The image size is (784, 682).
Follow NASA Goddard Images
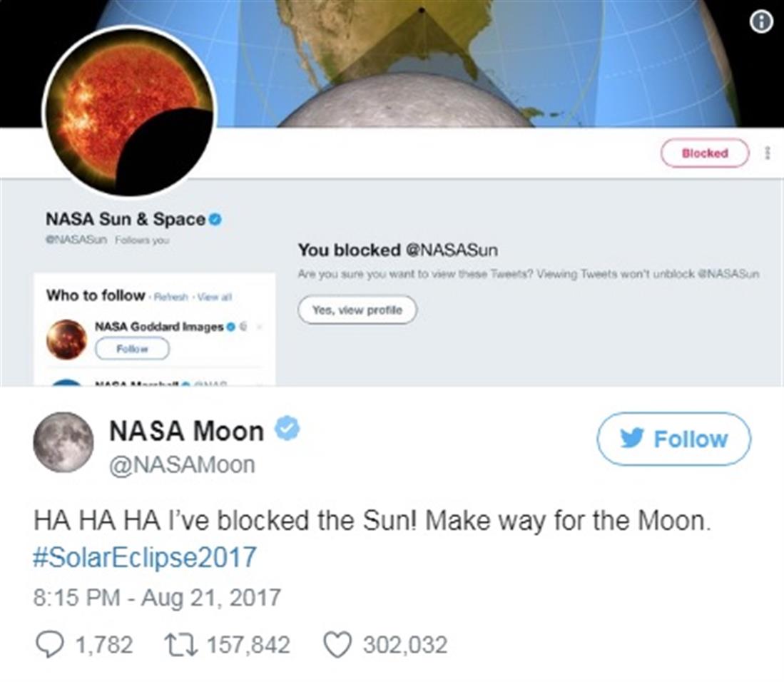click(132, 349)
